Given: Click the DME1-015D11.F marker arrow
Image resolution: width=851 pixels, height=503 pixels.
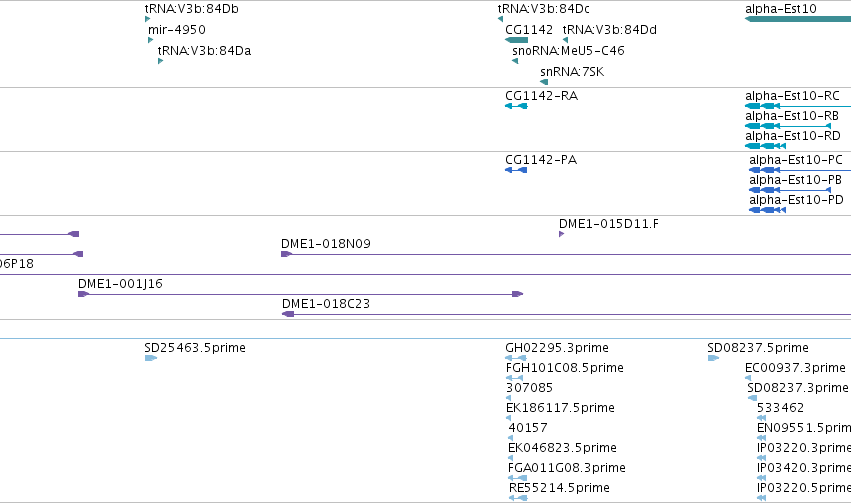Looking at the screenshot, I should click(561, 234).
